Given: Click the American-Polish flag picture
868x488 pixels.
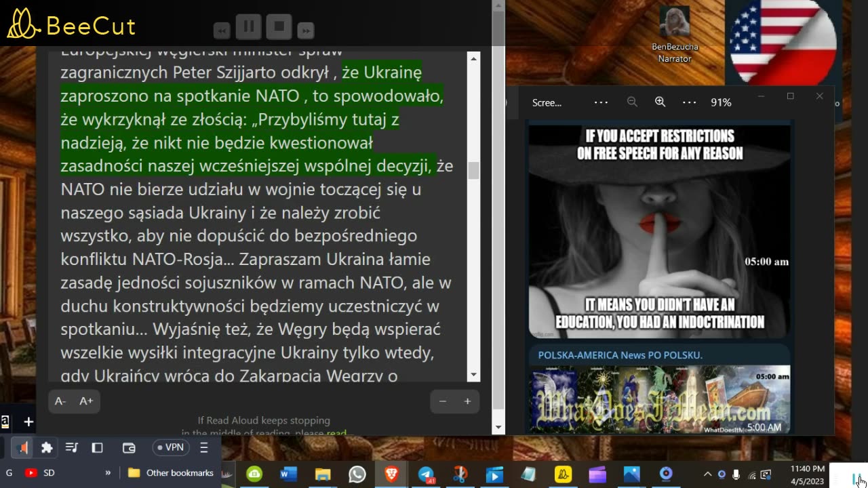Looking at the screenshot, I should [782, 42].
